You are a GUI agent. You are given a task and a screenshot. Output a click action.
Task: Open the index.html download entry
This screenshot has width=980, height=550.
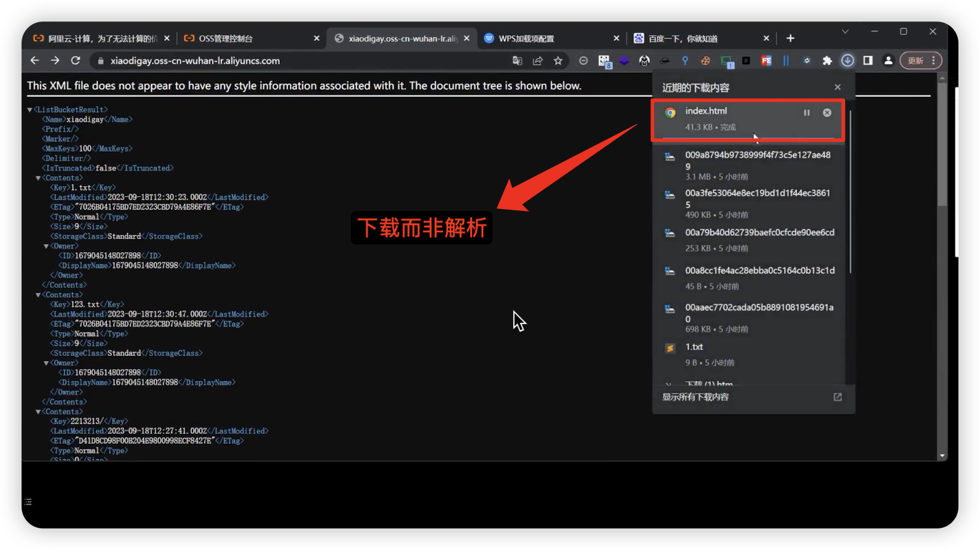[748, 120]
